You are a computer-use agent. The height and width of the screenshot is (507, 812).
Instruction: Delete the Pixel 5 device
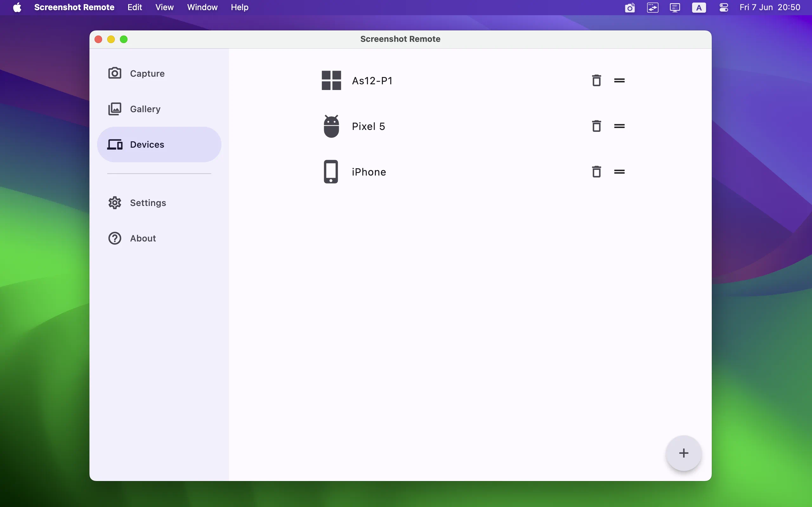[x=596, y=125]
